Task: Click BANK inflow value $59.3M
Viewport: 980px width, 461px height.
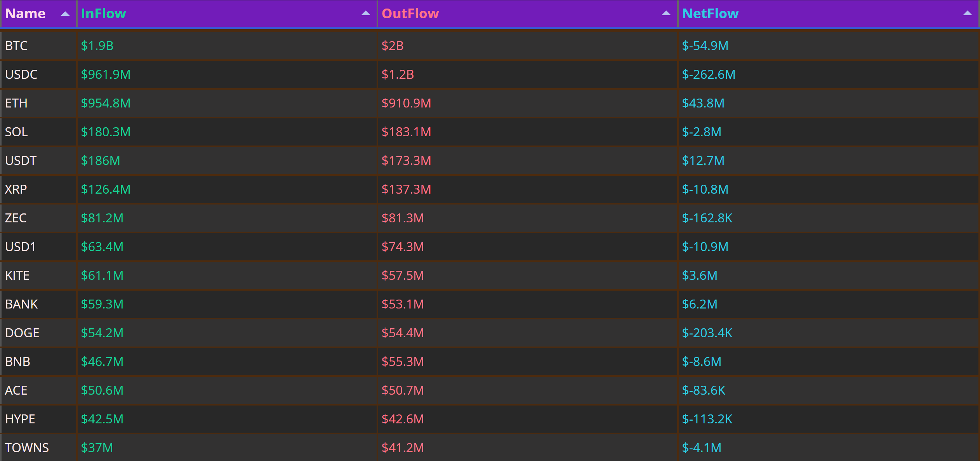Action: 102,304
